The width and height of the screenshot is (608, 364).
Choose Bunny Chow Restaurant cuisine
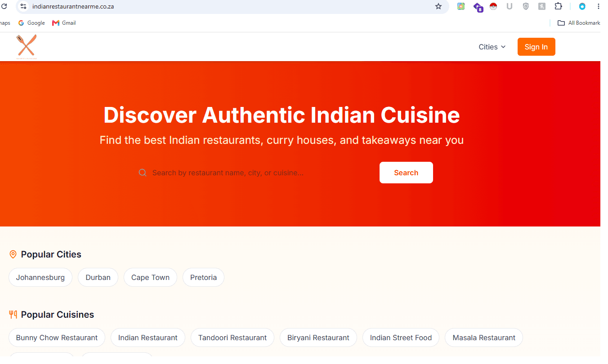pos(57,337)
